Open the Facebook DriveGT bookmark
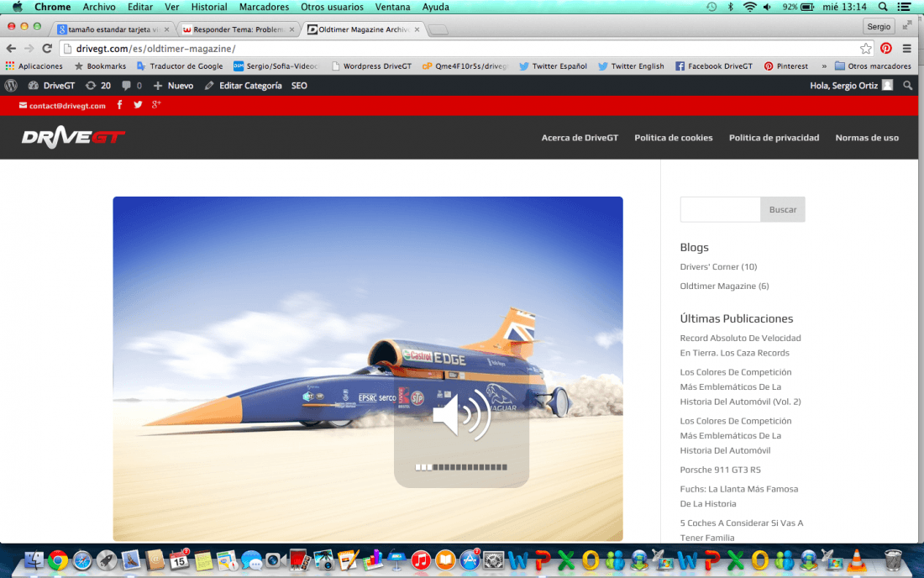Screen dimensions: 924x578 click(x=714, y=66)
